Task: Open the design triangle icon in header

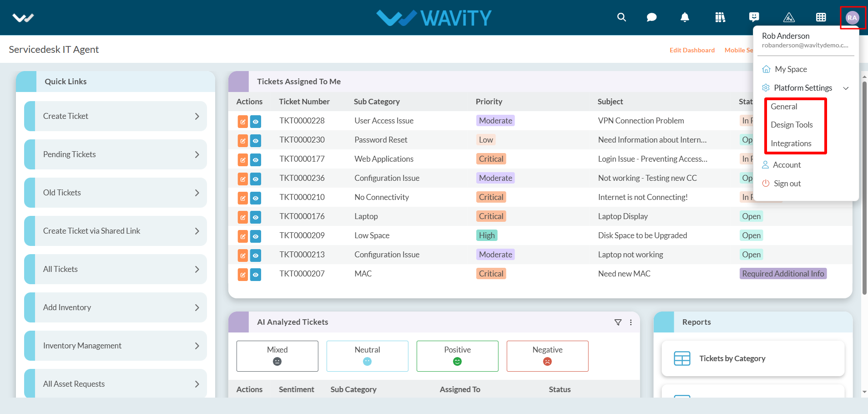Action: (x=789, y=17)
